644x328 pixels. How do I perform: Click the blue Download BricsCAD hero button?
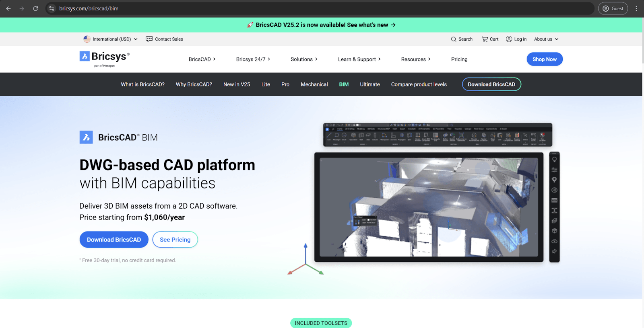pos(114,240)
